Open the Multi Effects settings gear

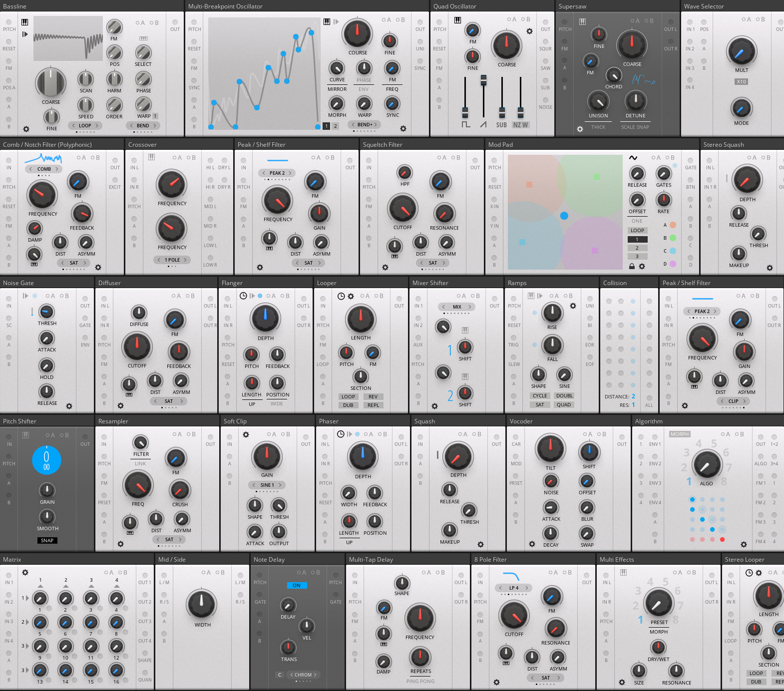[622, 682]
